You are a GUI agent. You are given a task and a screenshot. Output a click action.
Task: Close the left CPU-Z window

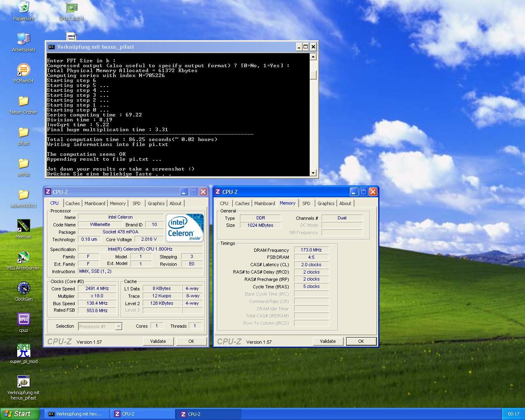click(203, 192)
